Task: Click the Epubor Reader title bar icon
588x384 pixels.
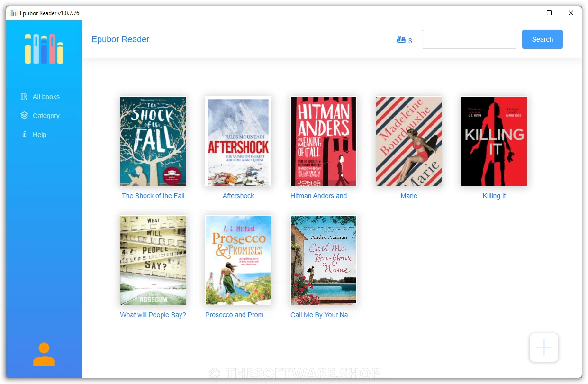Action: tap(14, 13)
